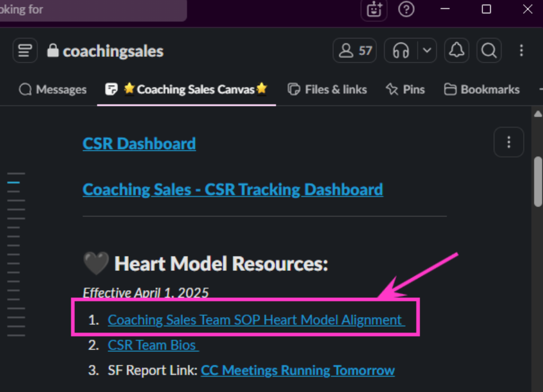Switch to the Messages tab
Screen dimensions: 543x392
pyautogui.click(x=53, y=90)
